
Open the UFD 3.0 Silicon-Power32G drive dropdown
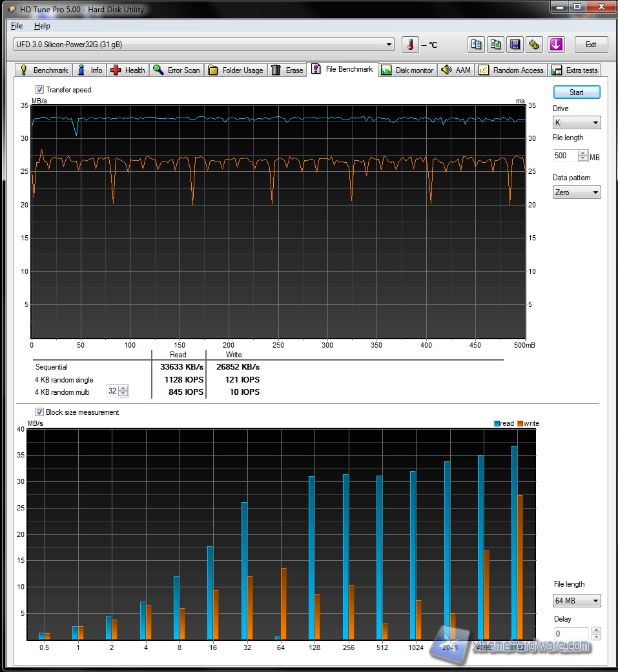click(x=203, y=45)
